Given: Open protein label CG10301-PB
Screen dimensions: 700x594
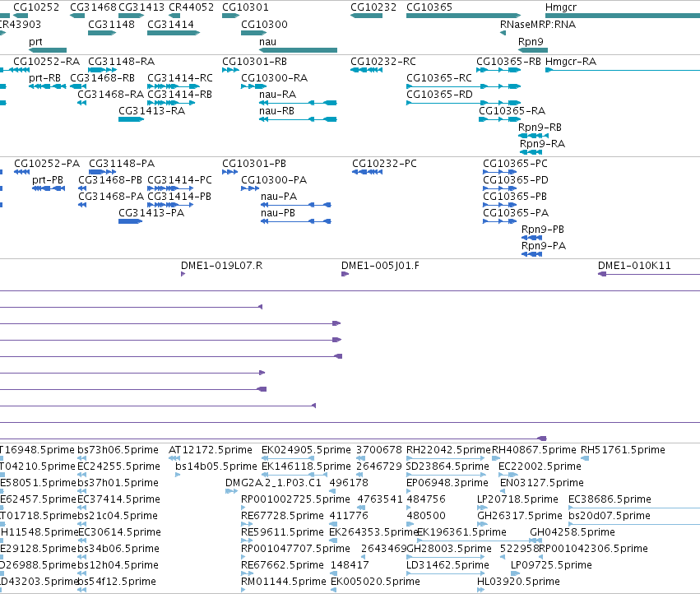Looking at the screenshot, I should pos(254,164).
